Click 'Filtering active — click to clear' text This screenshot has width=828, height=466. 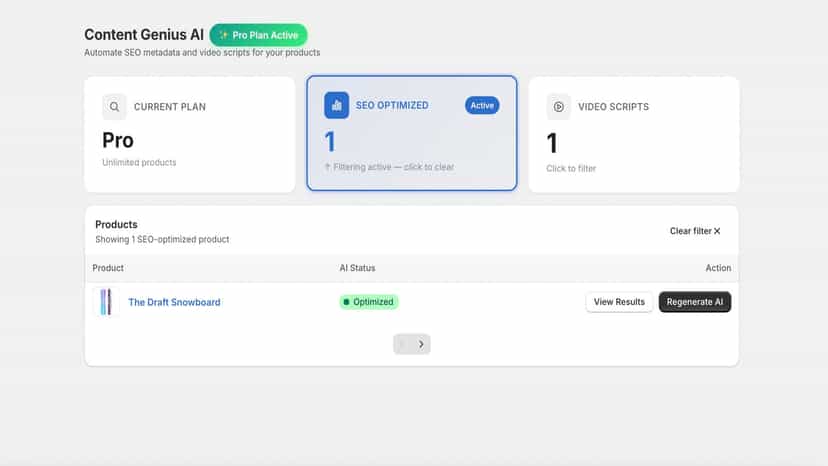tap(389, 167)
